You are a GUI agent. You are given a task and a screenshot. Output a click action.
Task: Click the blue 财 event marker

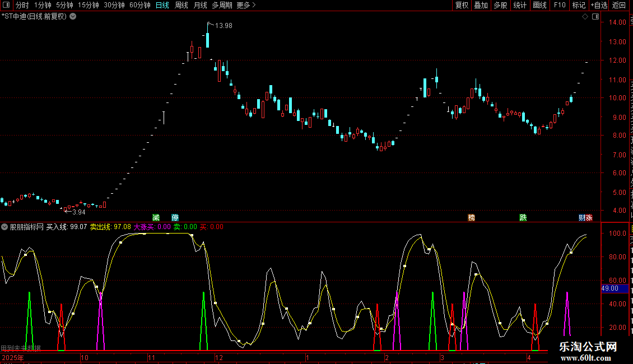[582, 217]
